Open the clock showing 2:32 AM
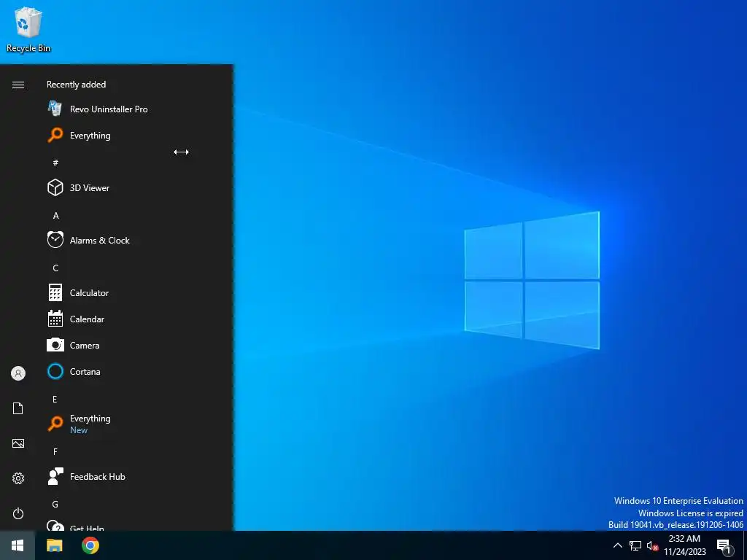This screenshot has width=747, height=560. (x=684, y=545)
